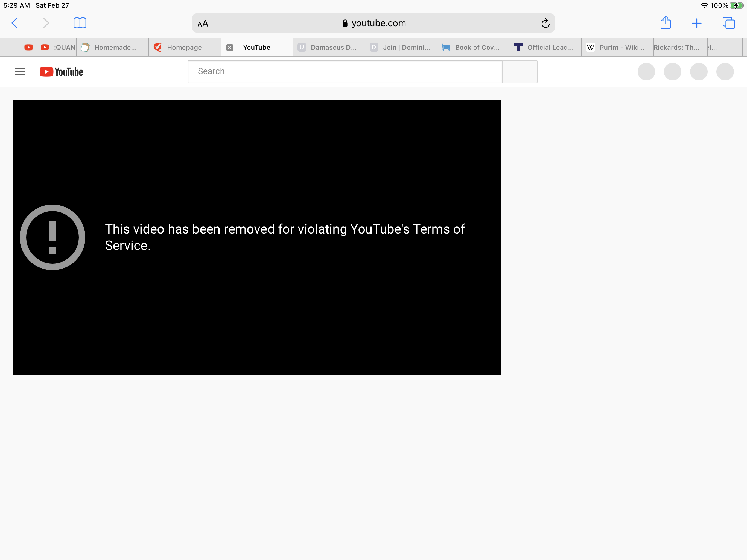Screen dimensions: 747x560
Task: Select the Purim - Wiki tab
Action: pos(621,48)
